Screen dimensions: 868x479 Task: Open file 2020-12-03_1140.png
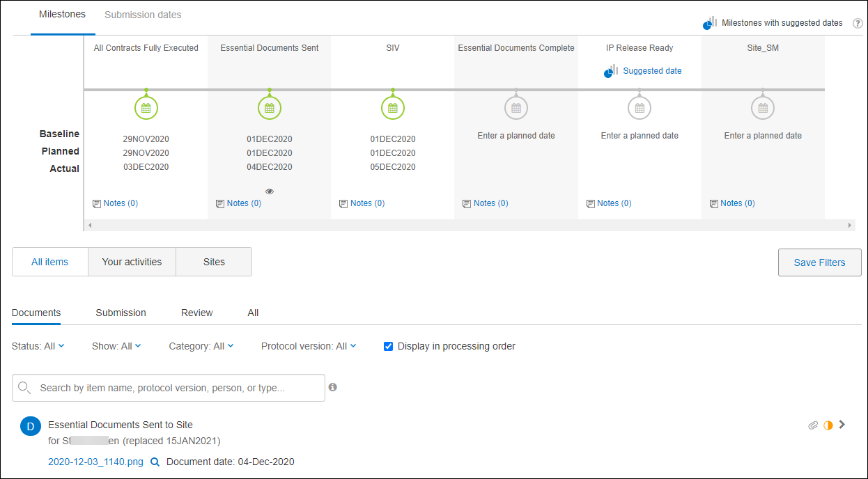tap(95, 462)
